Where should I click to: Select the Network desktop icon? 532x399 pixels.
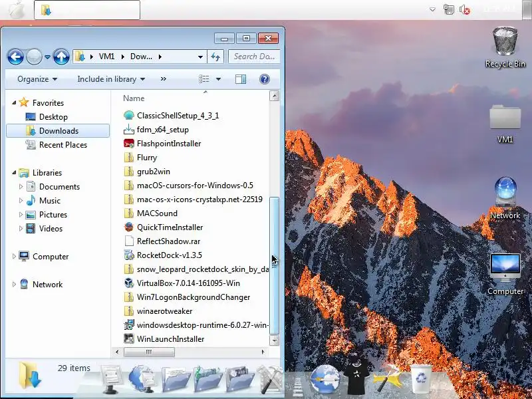505,198
